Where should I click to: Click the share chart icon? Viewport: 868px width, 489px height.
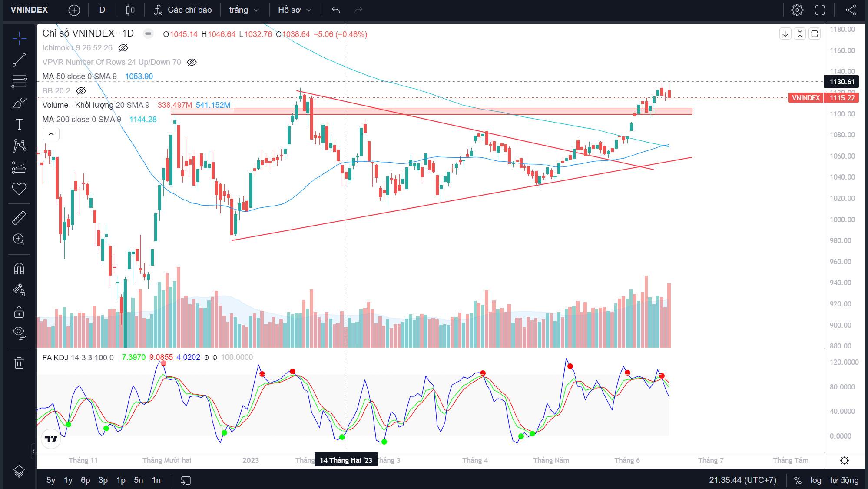(851, 10)
